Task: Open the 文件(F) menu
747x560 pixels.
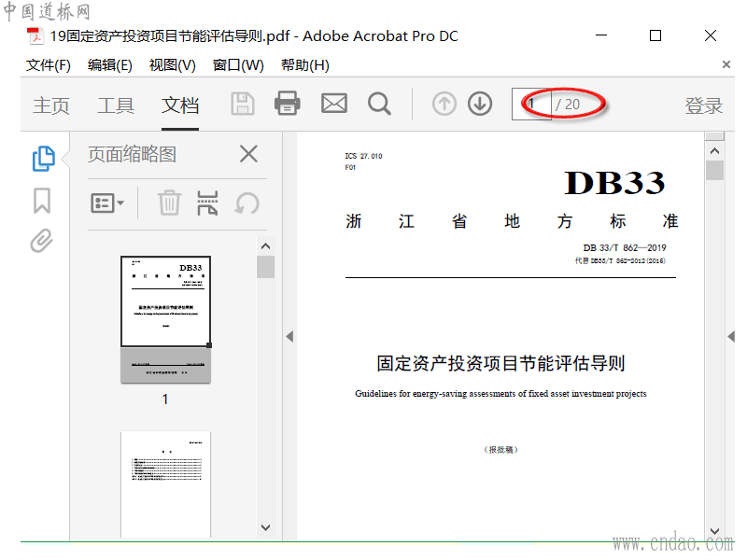Action: 49,65
